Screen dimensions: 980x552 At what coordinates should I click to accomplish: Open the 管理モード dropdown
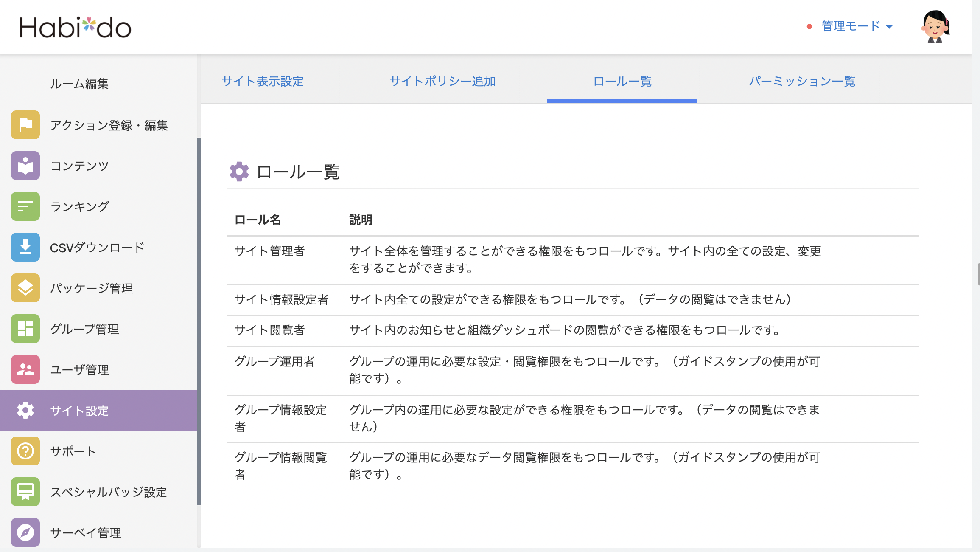[857, 26]
